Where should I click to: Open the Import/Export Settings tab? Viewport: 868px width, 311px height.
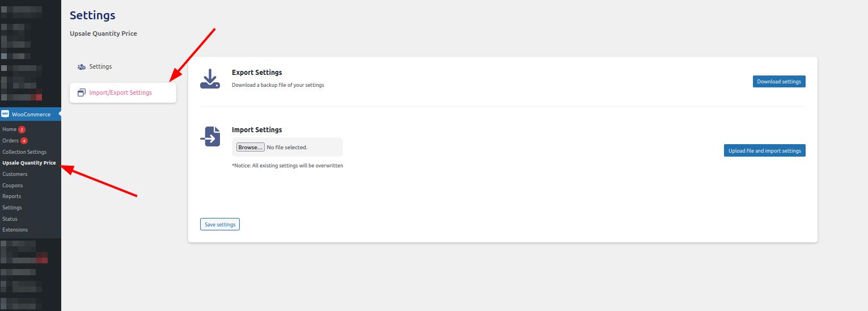click(123, 93)
